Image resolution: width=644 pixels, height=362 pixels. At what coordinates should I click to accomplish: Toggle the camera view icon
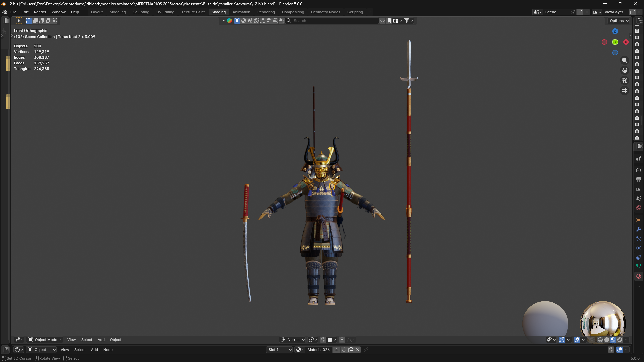pos(624,80)
